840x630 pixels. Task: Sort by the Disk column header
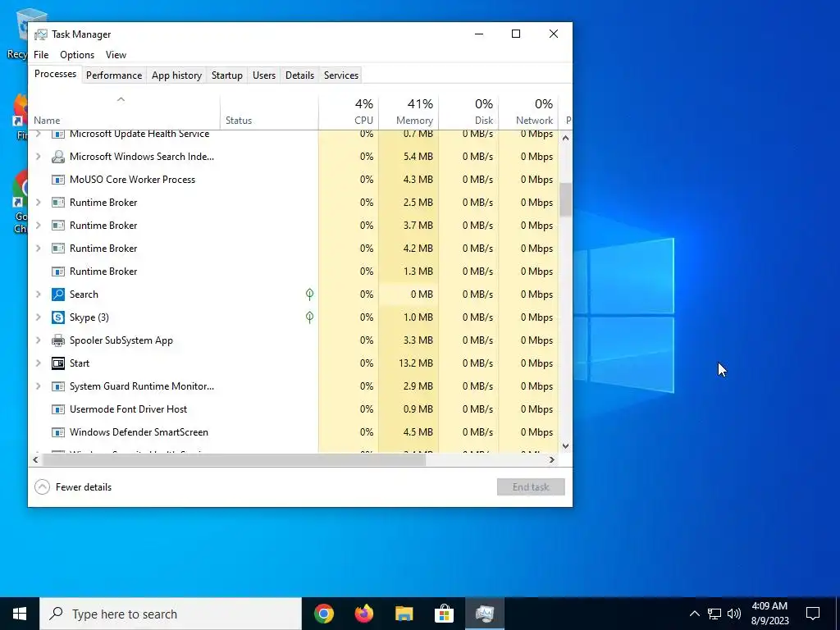468,112
